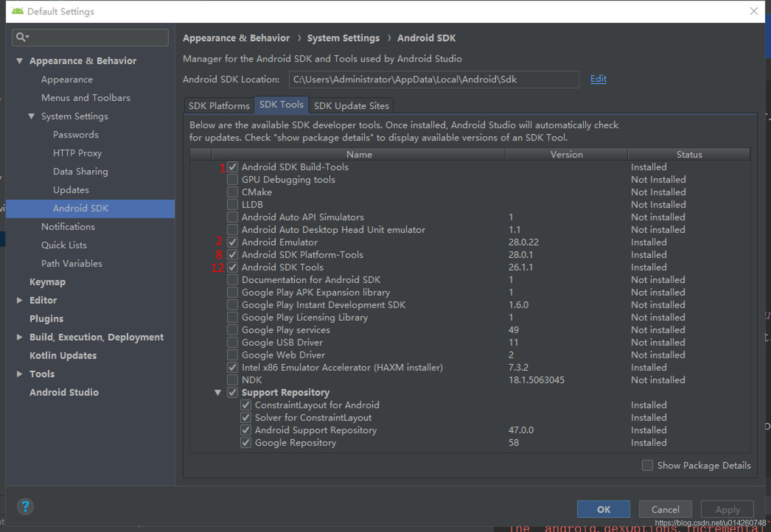Toggle Intel x86 Emulator Accelerator checkbox

[x=232, y=367]
